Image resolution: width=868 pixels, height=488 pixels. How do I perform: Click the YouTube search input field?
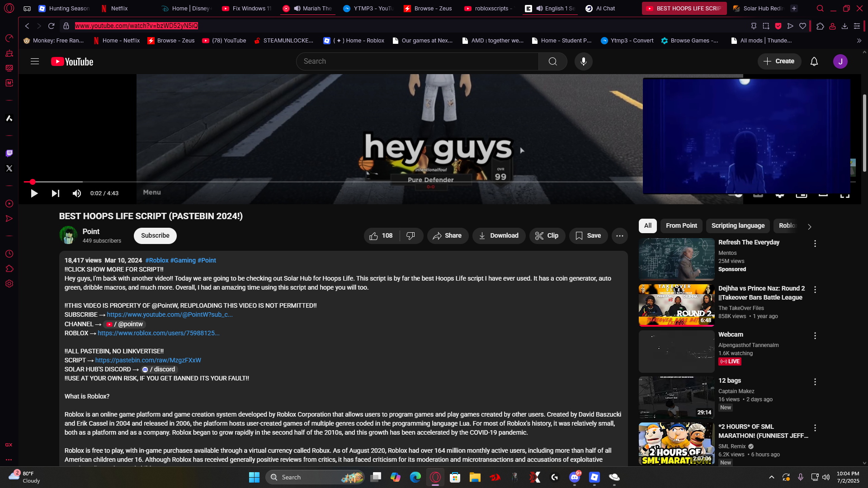point(417,61)
